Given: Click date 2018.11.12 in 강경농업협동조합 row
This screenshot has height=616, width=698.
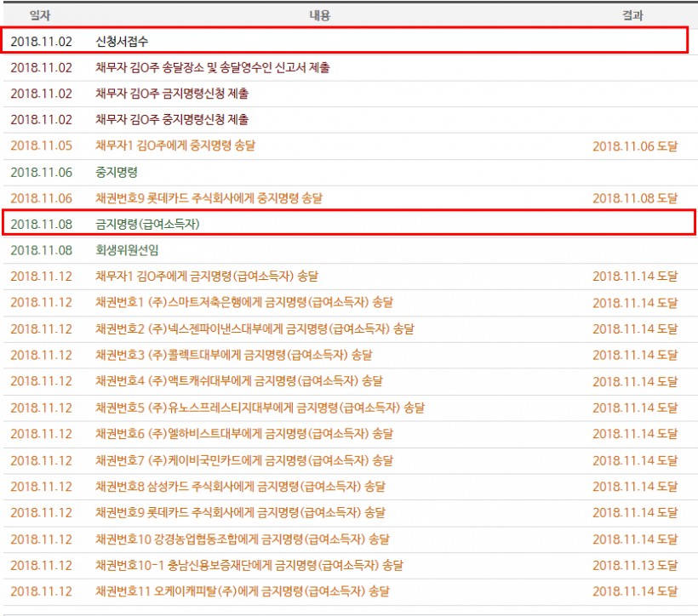Looking at the screenshot, I should click(x=42, y=539).
